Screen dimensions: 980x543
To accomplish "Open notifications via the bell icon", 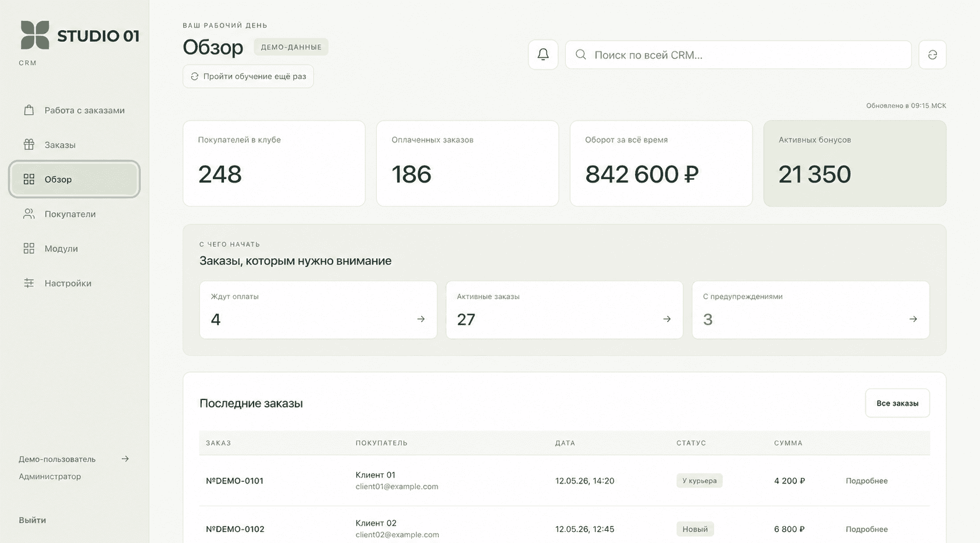I will [543, 55].
